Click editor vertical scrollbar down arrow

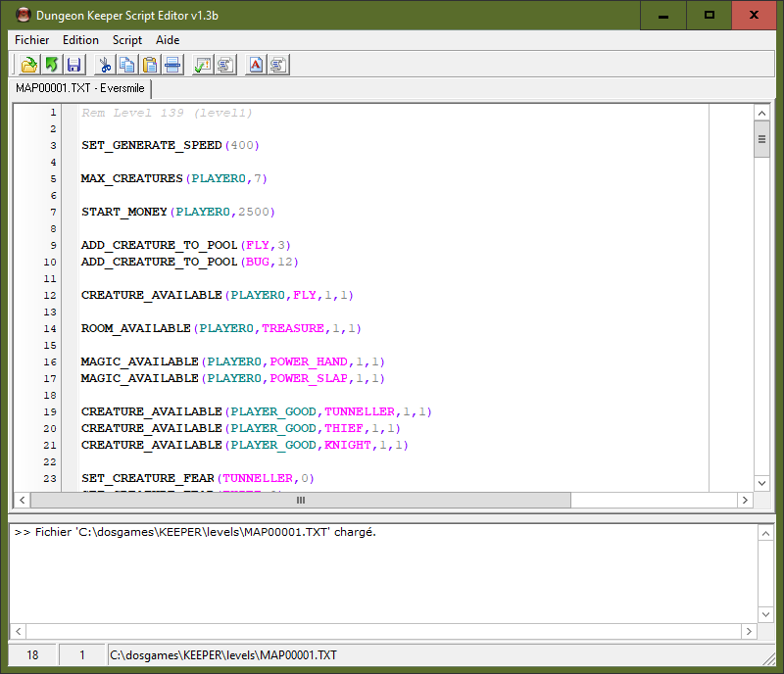[x=761, y=483]
